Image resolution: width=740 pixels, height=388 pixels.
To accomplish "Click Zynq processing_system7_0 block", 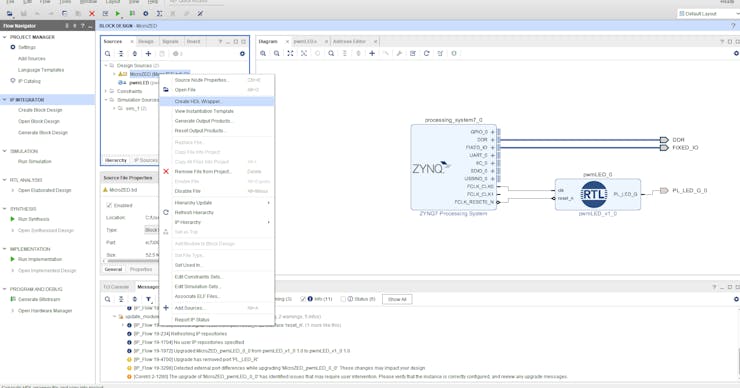I will tap(453, 167).
